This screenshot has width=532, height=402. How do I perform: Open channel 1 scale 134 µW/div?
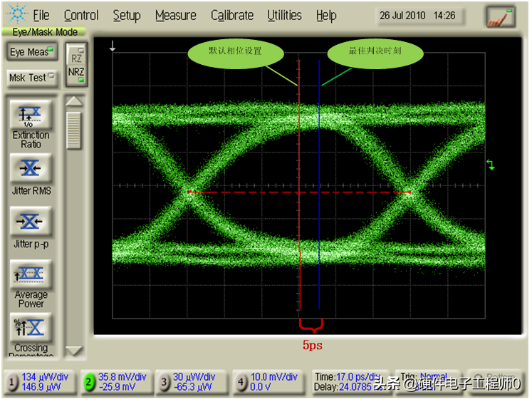tap(45, 377)
